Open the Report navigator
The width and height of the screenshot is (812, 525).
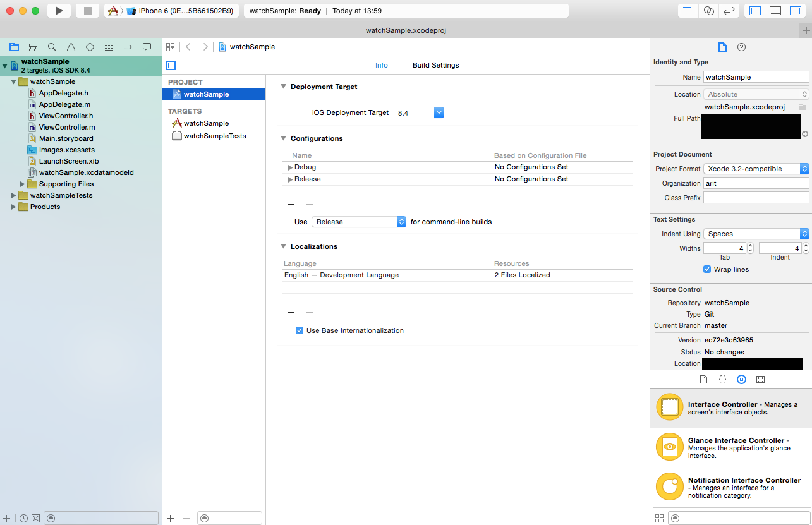pyautogui.click(x=147, y=47)
